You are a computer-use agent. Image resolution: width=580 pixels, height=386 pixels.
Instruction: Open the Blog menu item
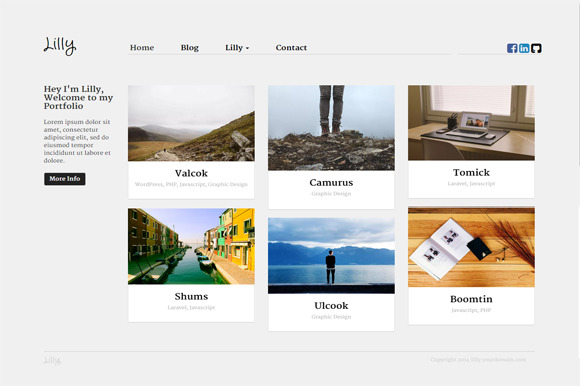pyautogui.click(x=190, y=48)
